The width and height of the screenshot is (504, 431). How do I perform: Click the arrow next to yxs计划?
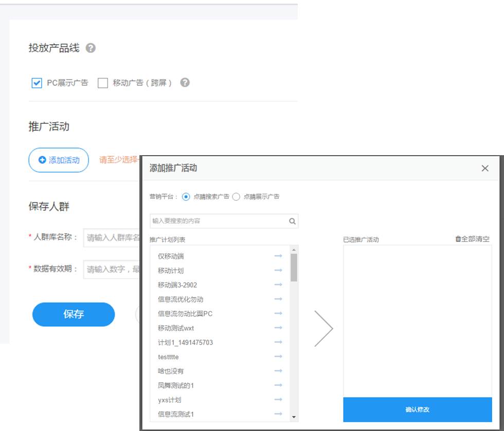point(278,399)
